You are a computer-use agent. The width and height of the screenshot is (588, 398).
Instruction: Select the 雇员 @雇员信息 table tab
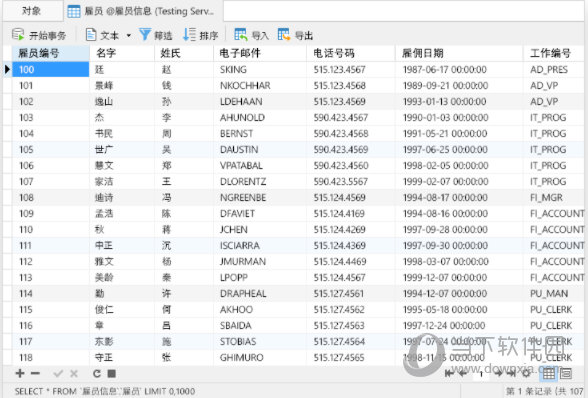coord(142,11)
